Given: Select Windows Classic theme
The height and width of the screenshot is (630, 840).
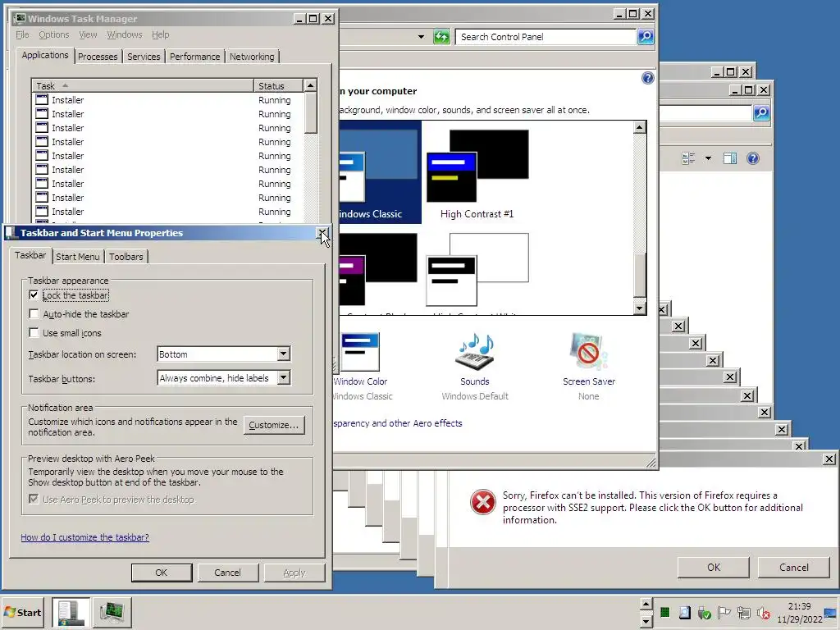Looking at the screenshot, I should click(379, 171).
